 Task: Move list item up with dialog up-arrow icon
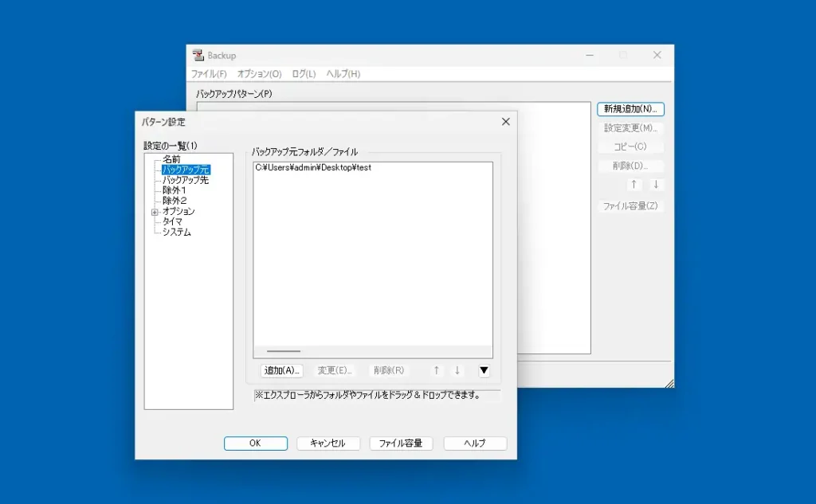437,369
